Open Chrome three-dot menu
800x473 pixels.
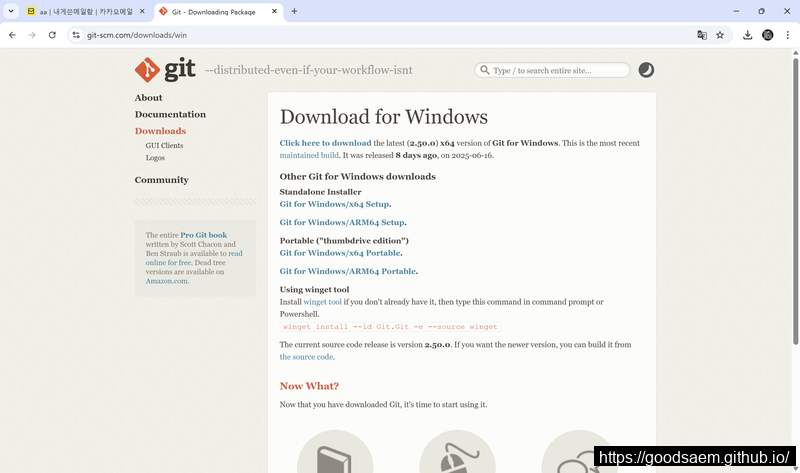788,35
